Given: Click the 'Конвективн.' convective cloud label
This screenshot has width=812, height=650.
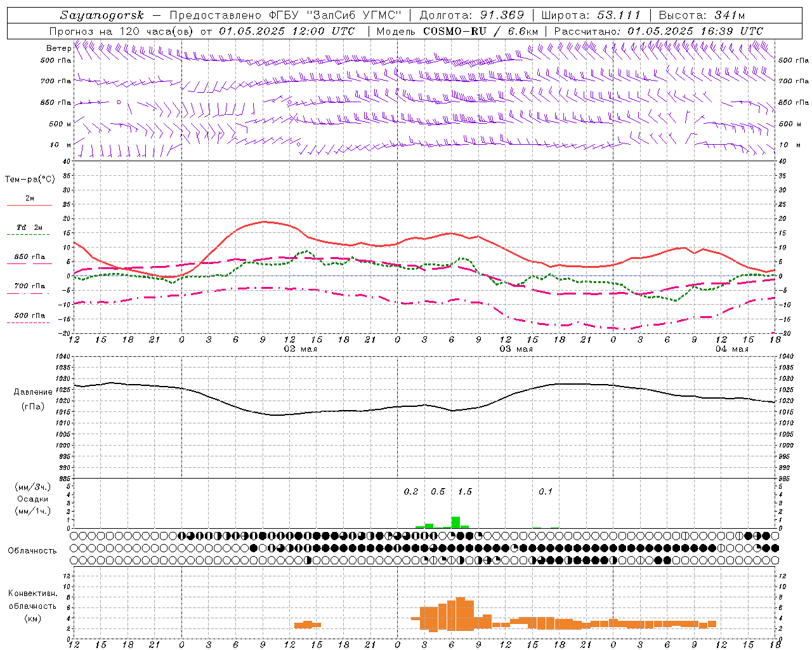Looking at the screenshot, I should [33, 594].
